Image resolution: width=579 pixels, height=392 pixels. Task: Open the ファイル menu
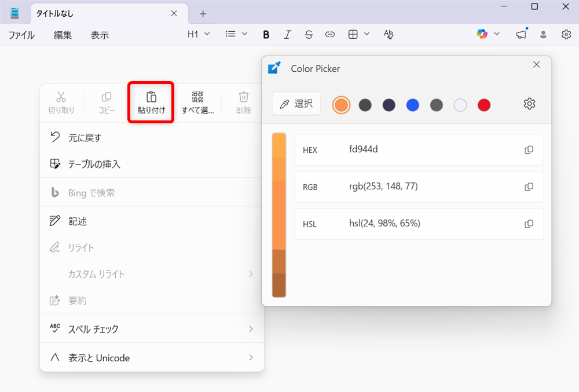21,35
